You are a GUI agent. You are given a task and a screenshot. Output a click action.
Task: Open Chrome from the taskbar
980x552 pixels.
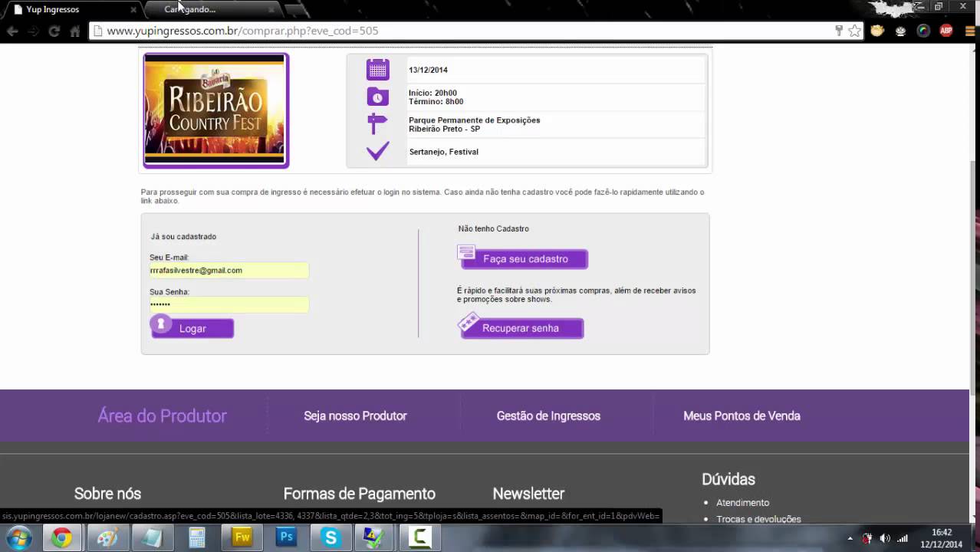61,537
